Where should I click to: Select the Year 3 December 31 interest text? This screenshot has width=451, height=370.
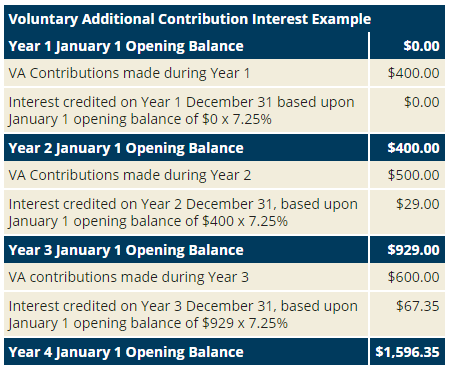point(183,315)
